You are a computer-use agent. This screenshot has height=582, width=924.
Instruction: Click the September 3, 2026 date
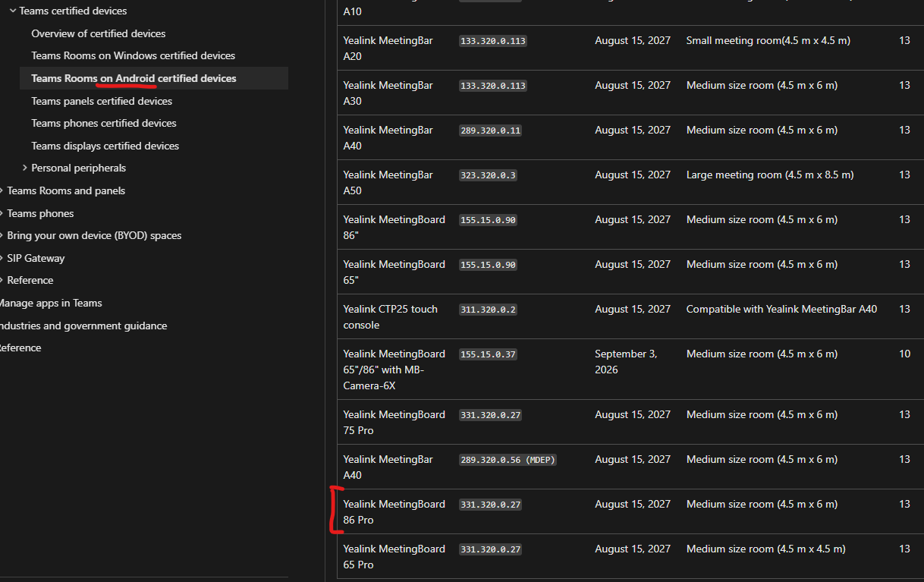coord(626,362)
